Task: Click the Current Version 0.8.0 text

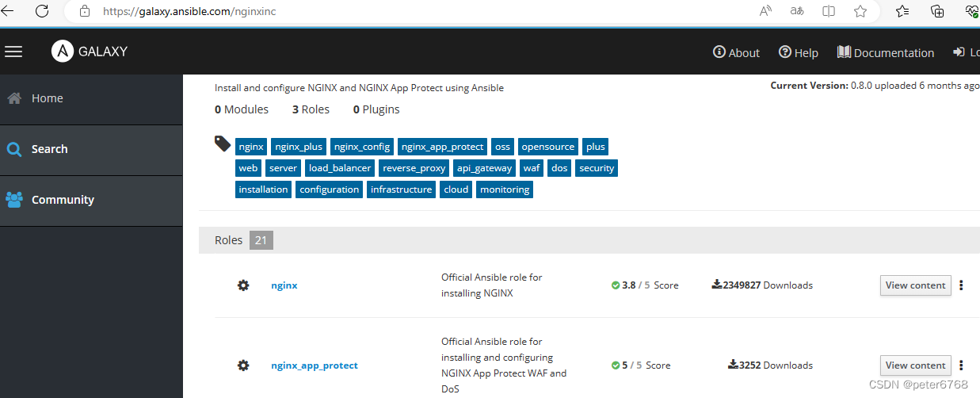Action: 875,85
